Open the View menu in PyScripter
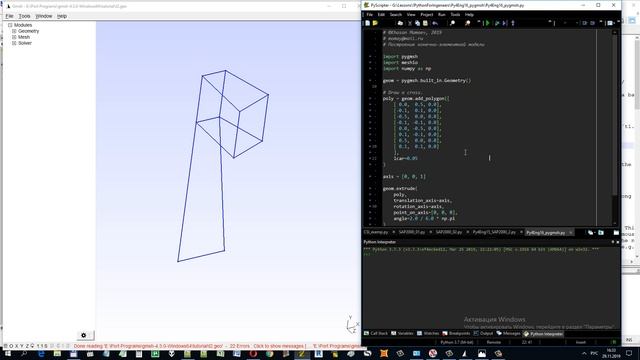 [411, 15]
